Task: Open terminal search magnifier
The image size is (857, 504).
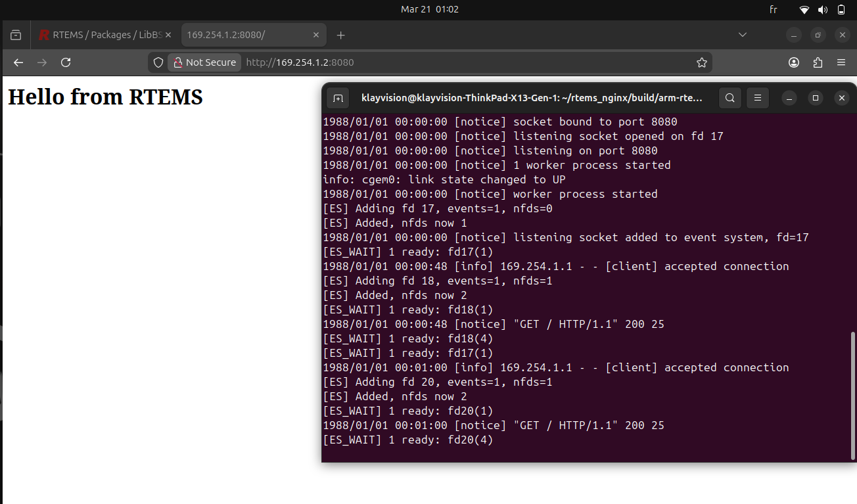Action: 730,98
